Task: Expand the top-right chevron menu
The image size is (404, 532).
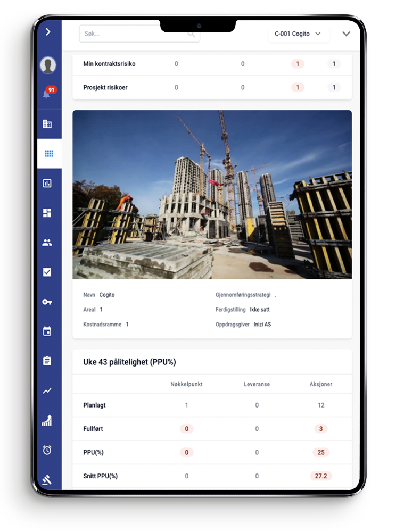Action: 346,34
